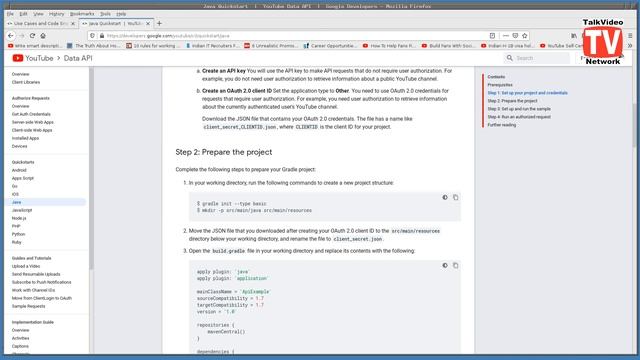Viewport: 640px width, 360px height.
Task: Open the page actions three-dots menu
Action: pos(506,36)
